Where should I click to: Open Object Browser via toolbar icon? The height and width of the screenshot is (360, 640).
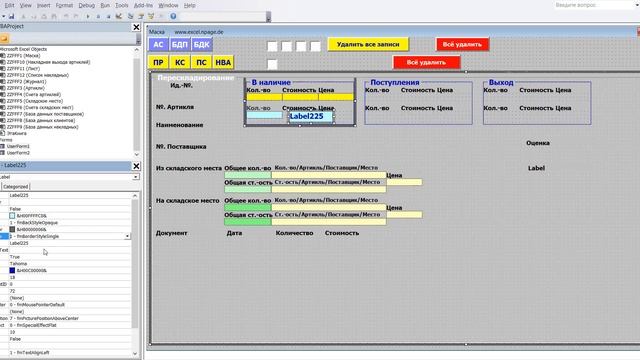tap(151, 16)
